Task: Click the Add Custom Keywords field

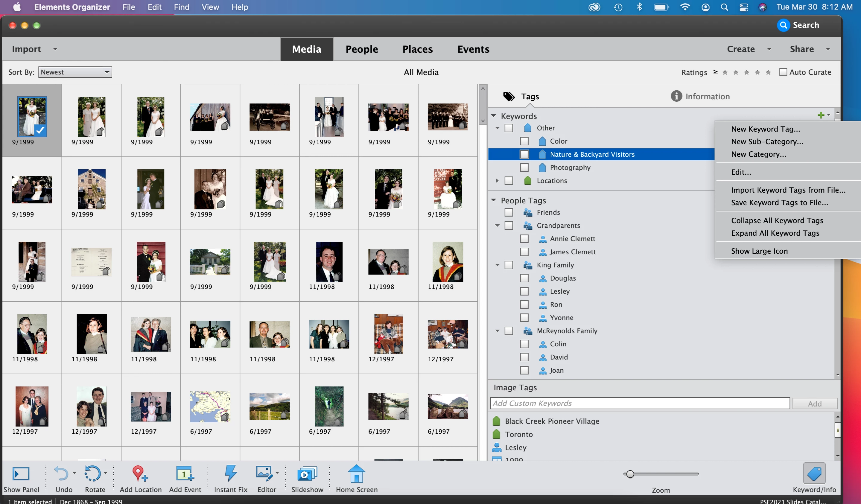Action: 639,403
